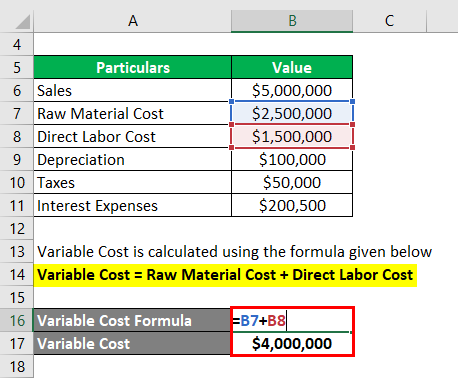Click the =B7+B8 formula cell
Screen dimensions: 458x378
pos(292,320)
